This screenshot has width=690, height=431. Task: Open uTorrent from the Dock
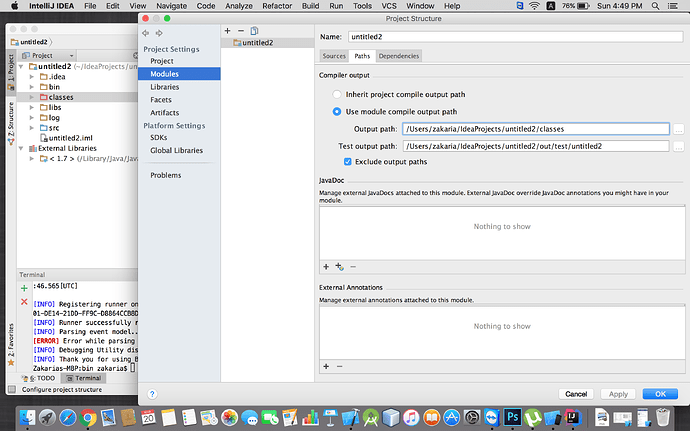pyautogui.click(x=533, y=417)
